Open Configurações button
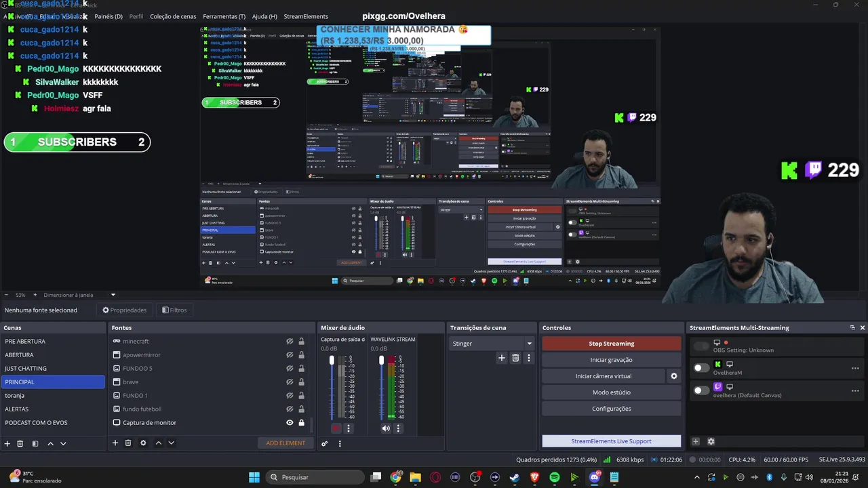This screenshot has width=868, height=488. pyautogui.click(x=611, y=409)
